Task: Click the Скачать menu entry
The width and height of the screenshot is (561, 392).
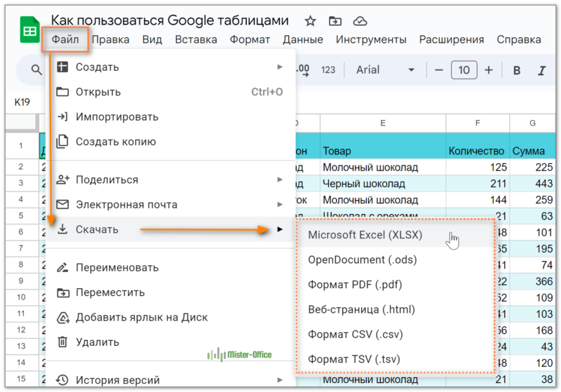Action: pos(170,229)
